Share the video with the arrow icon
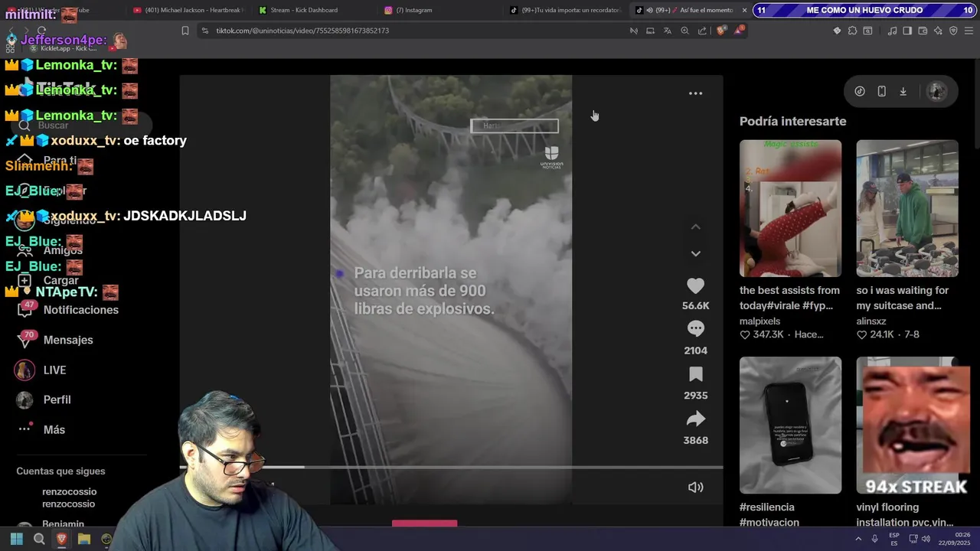 pos(695,419)
